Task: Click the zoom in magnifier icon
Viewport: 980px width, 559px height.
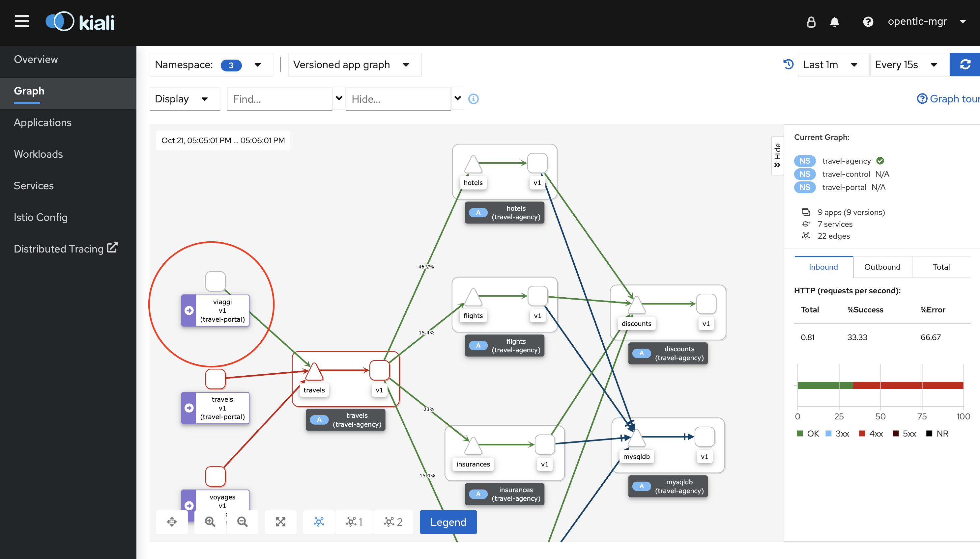Action: coord(210,522)
